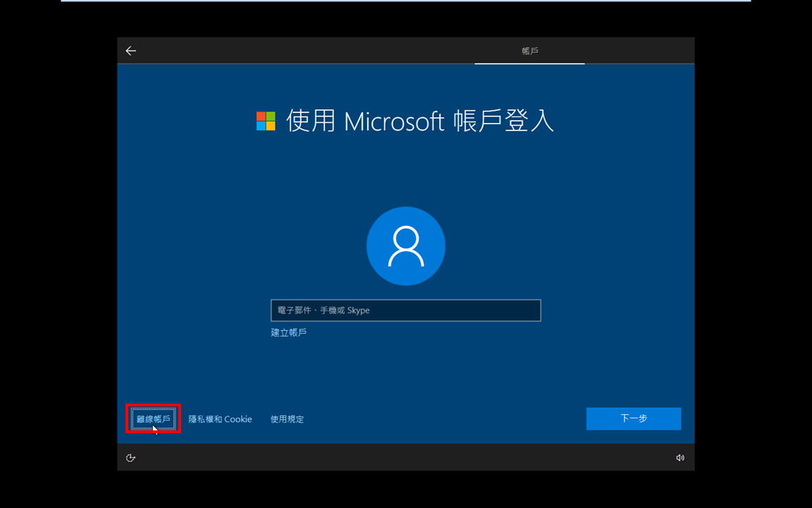
Task: Choose the 離線帳戶 option
Action: (x=153, y=419)
